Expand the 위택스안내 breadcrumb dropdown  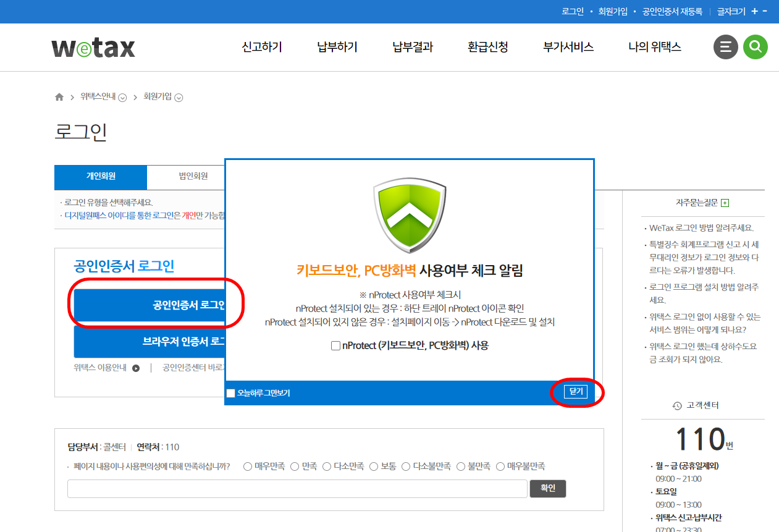pos(122,98)
